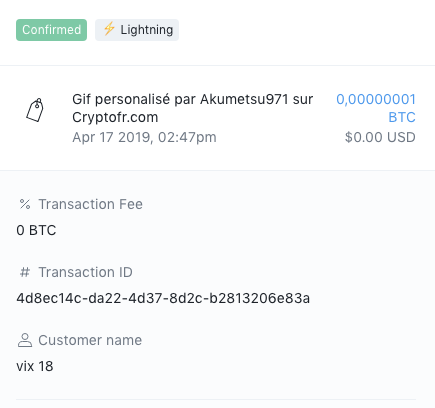Click the word Lightning in the badge
Screen dimensions: 435x408
point(147,30)
